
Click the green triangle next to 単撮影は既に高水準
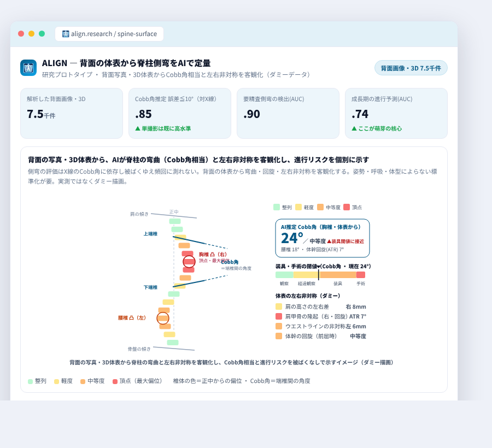pos(138,128)
